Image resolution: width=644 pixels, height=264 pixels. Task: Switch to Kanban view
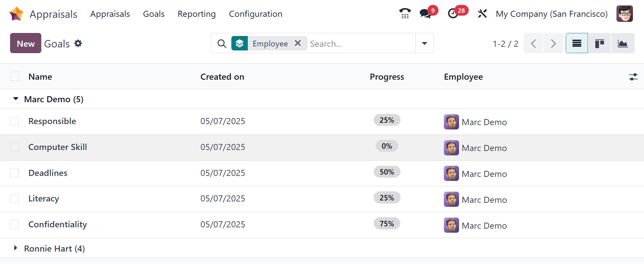tap(600, 43)
